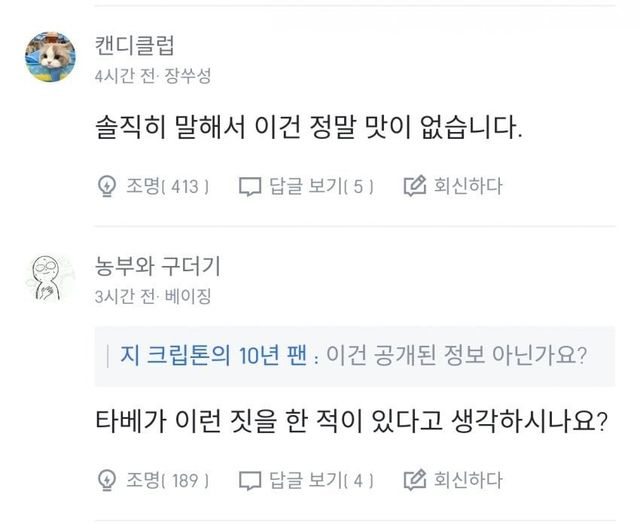Click the 4시간 전 · 장쑤성 timestamp
This screenshot has width=640, height=526.
[x=152, y=76]
